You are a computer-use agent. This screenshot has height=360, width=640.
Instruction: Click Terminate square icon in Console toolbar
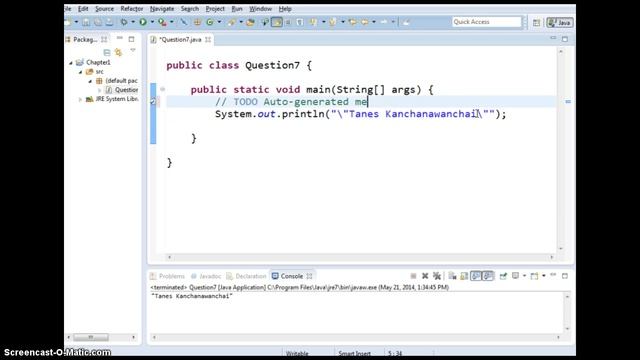click(413, 276)
